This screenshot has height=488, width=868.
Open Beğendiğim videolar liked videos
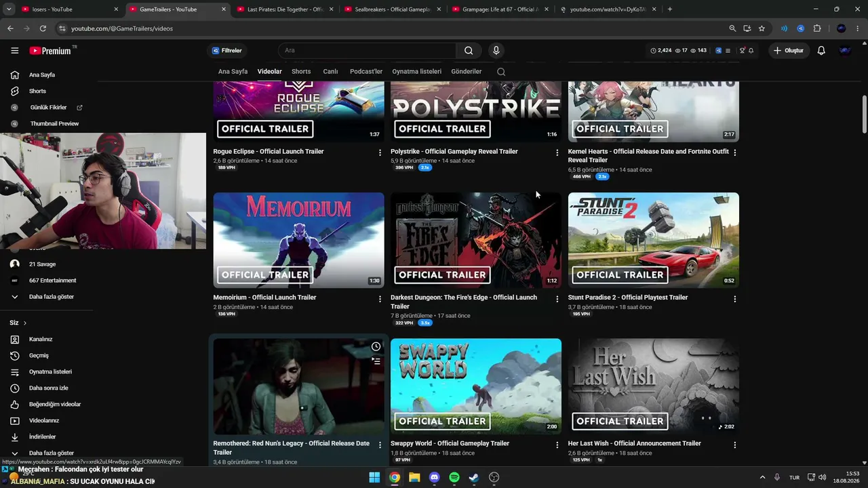pos(54,405)
